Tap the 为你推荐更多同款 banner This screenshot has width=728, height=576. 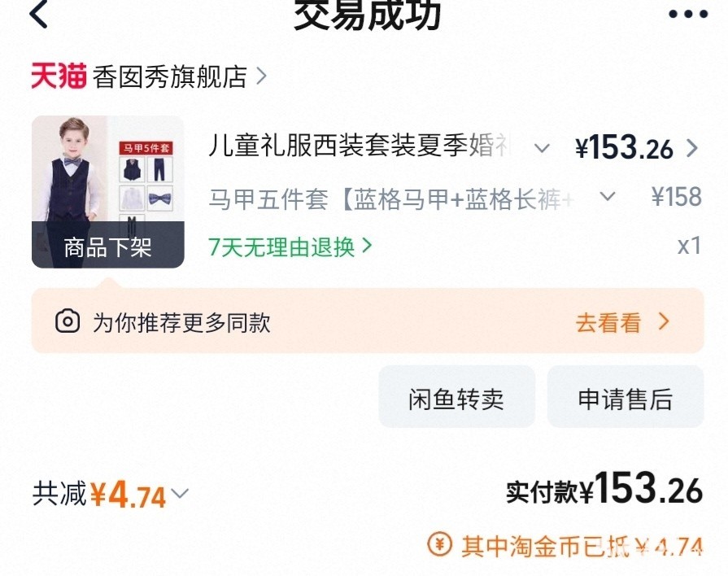coord(368,321)
